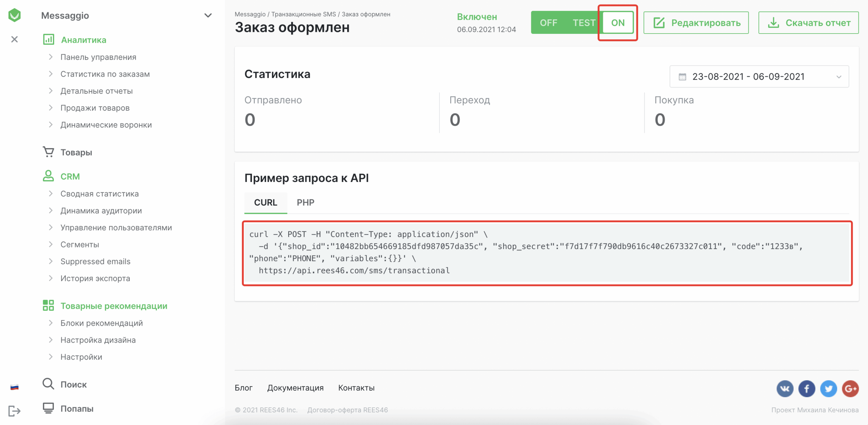Screen dimensions: 868x425
Task: Switch to the PHP tab
Action: [305, 202]
